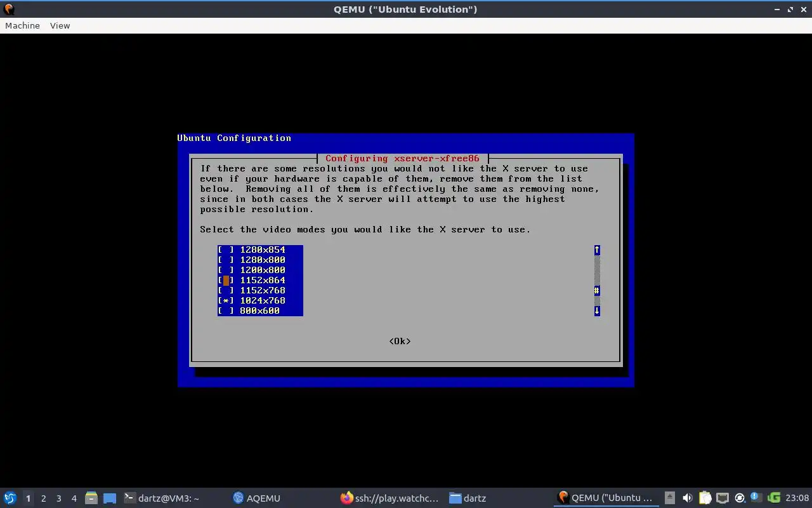
Task: Open the notification alert tray icon
Action: click(x=756, y=497)
